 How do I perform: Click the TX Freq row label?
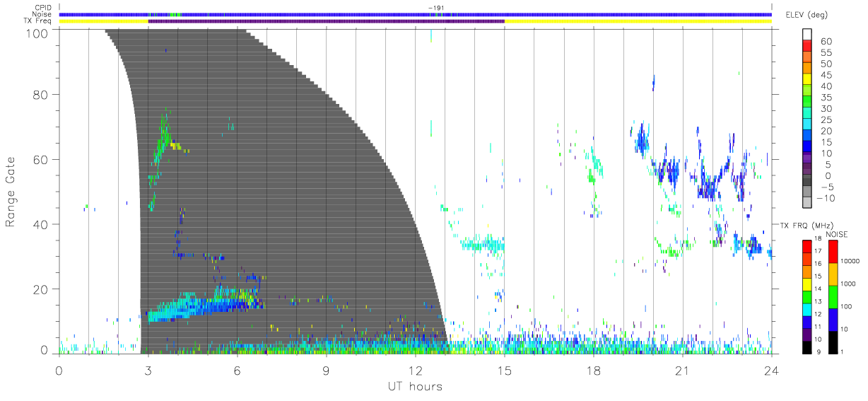39,21
